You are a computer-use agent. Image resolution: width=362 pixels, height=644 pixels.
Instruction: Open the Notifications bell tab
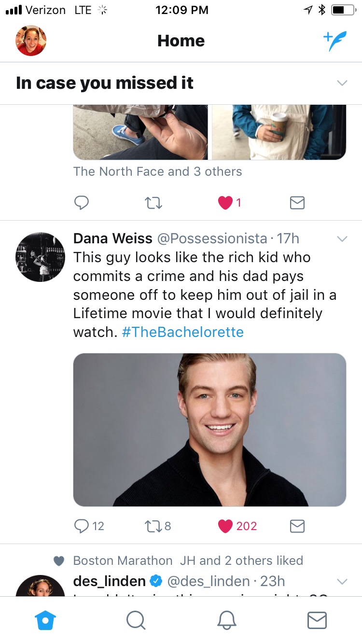pyautogui.click(x=226, y=620)
